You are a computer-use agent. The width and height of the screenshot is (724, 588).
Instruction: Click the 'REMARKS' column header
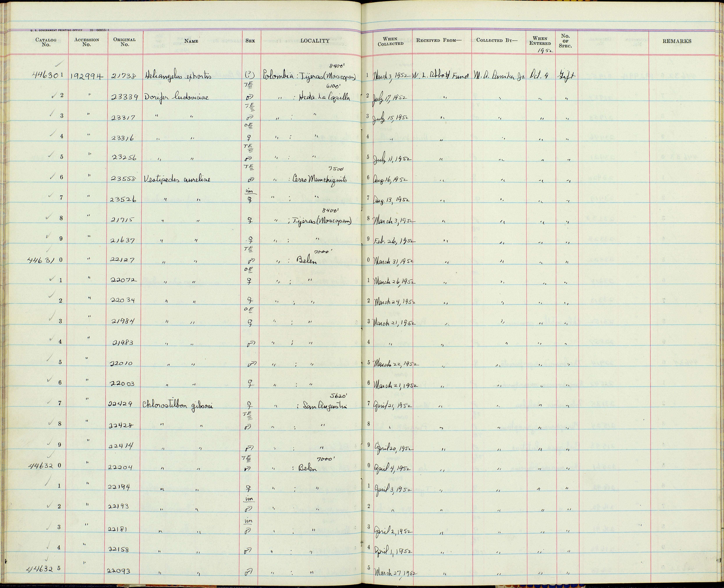coord(677,41)
